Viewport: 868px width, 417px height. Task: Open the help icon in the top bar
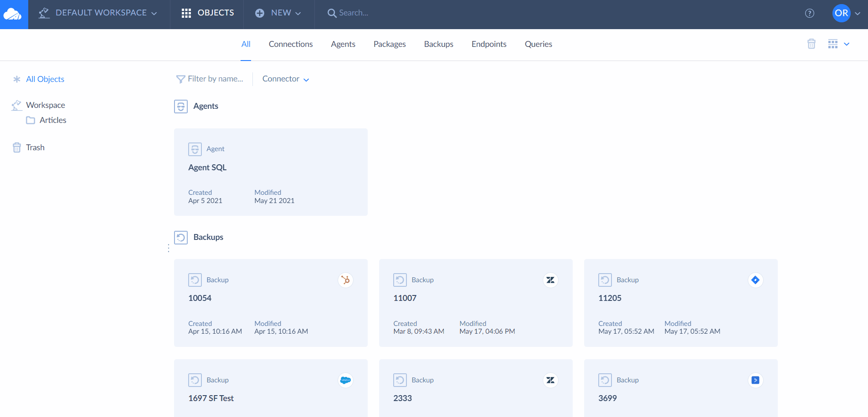(810, 13)
